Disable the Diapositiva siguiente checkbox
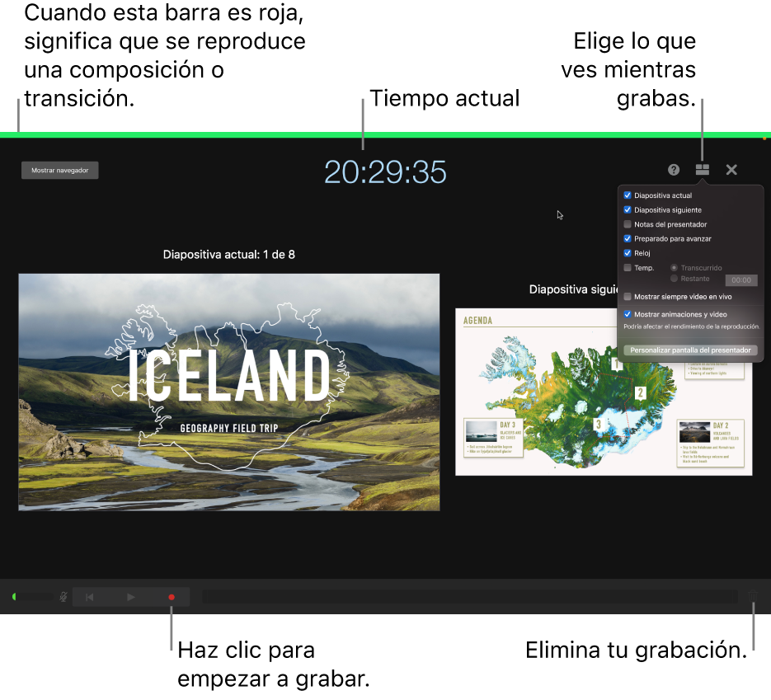The image size is (771, 700). pos(628,209)
